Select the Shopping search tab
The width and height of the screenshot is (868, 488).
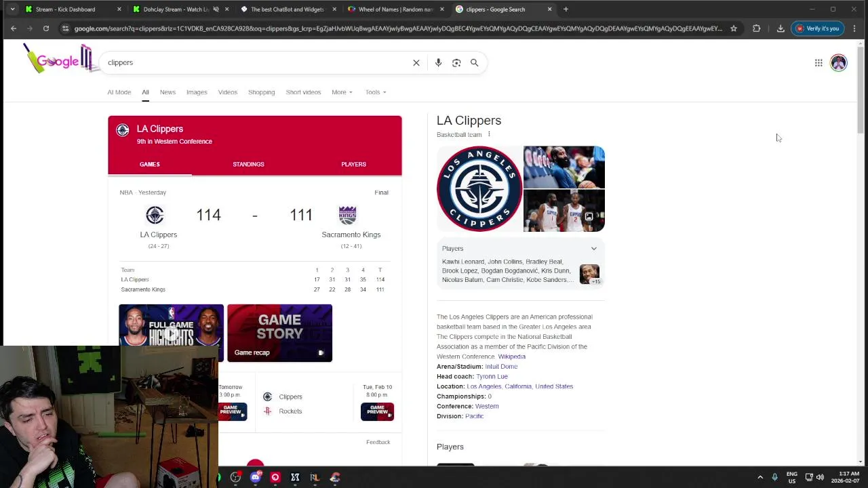tap(262, 92)
